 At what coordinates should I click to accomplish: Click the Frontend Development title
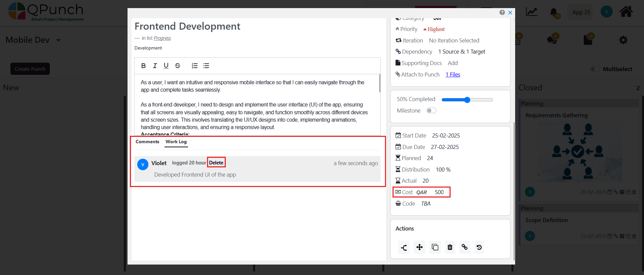pos(187,26)
